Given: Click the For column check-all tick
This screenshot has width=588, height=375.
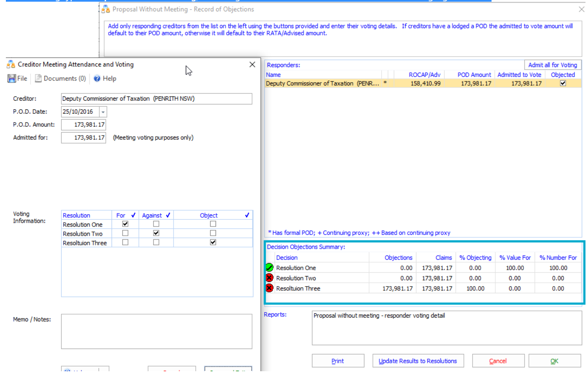Looking at the screenshot, I should (x=133, y=215).
